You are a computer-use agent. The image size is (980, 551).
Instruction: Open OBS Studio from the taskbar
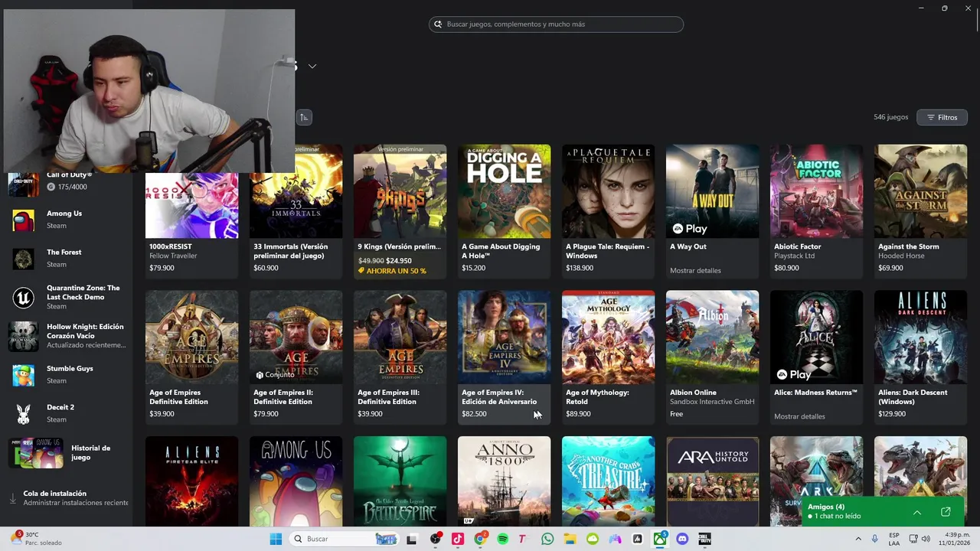(x=436, y=539)
